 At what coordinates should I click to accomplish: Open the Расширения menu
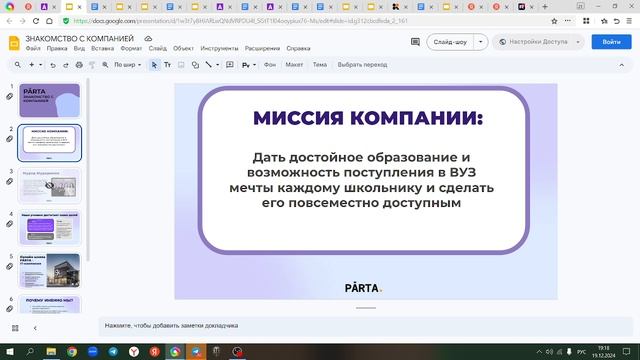tap(262, 48)
